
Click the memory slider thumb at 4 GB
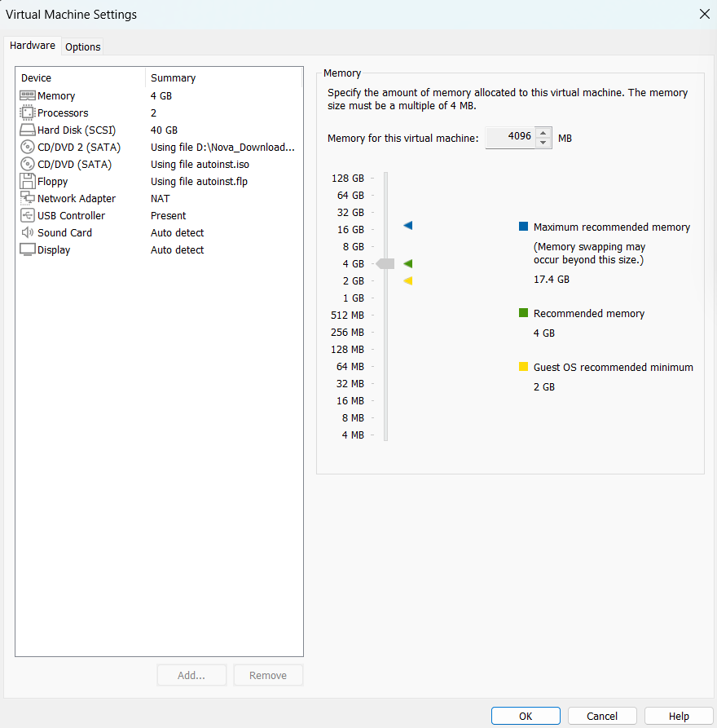(385, 263)
